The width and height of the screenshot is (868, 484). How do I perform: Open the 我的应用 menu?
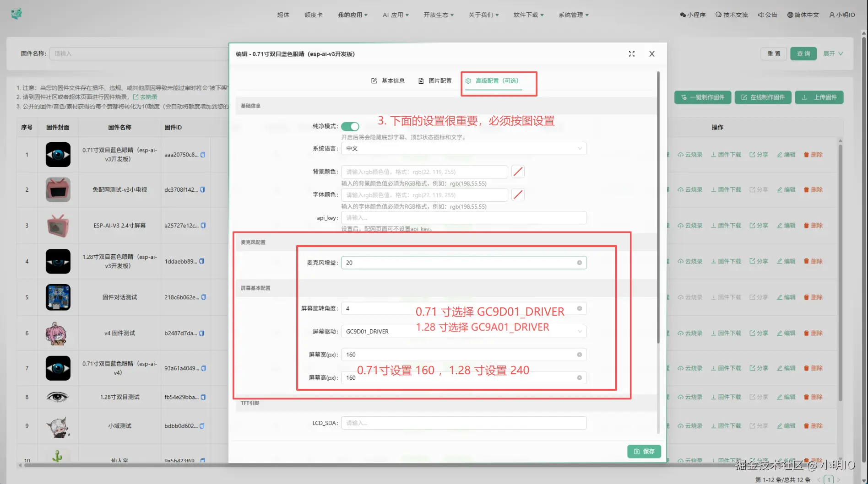[x=353, y=15]
